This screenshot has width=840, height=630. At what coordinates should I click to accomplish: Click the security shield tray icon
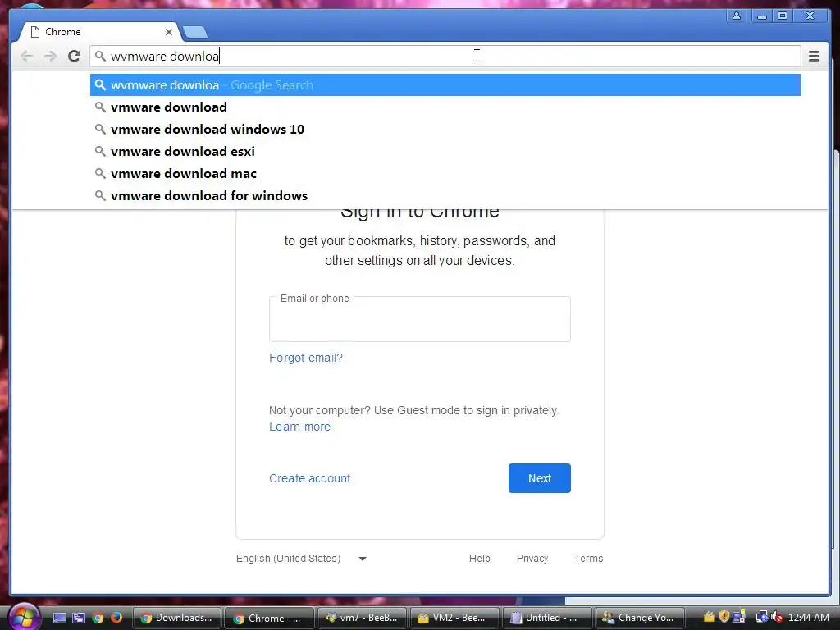click(724, 617)
